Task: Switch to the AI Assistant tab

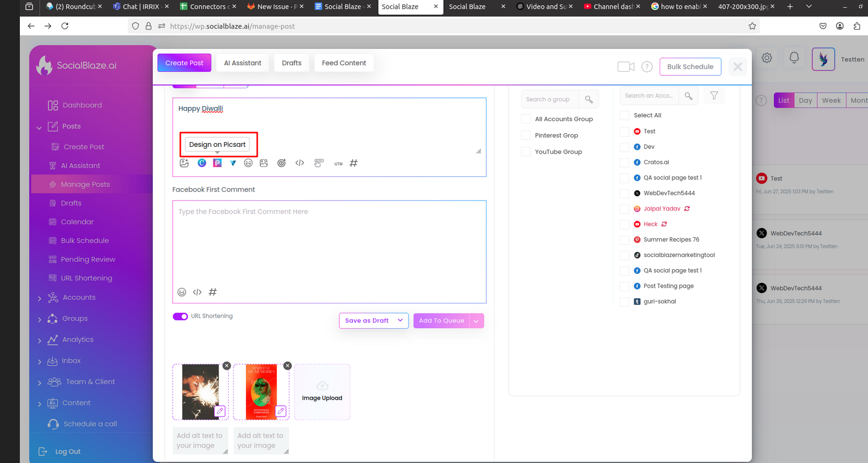Action: pos(242,63)
